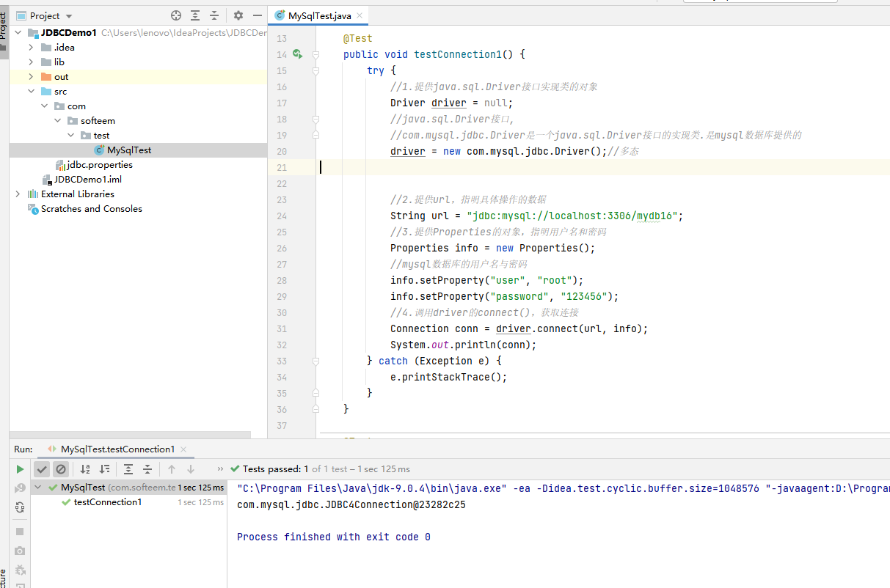Viewport: 890px width, 588px height.
Task: Collapse the src folder
Action: tap(31, 92)
